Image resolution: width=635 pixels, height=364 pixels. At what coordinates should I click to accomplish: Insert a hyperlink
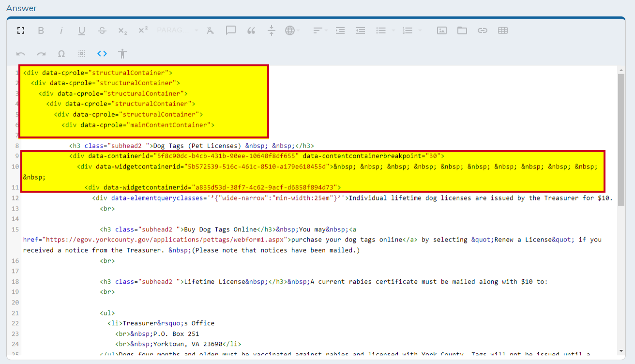(x=483, y=30)
